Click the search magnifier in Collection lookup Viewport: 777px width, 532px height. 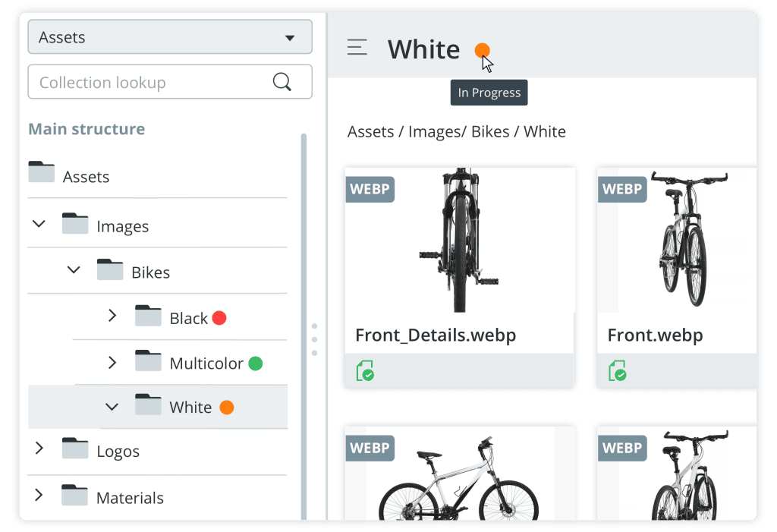coord(282,82)
